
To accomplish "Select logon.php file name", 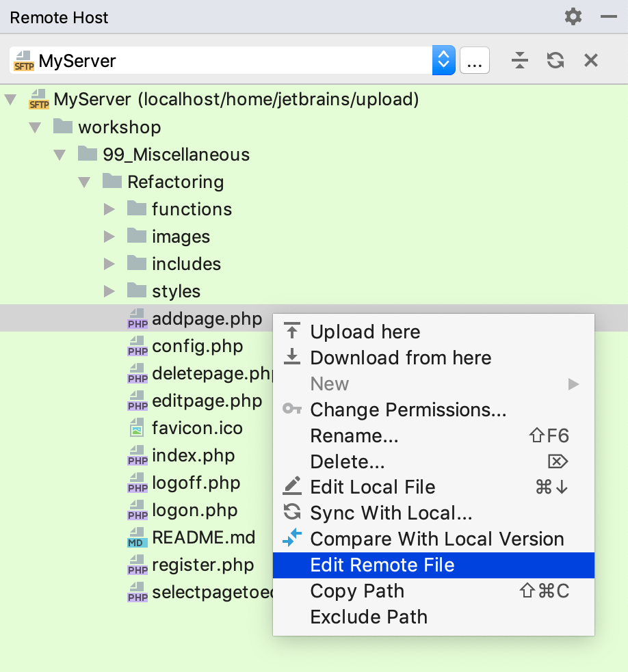I will [x=195, y=510].
